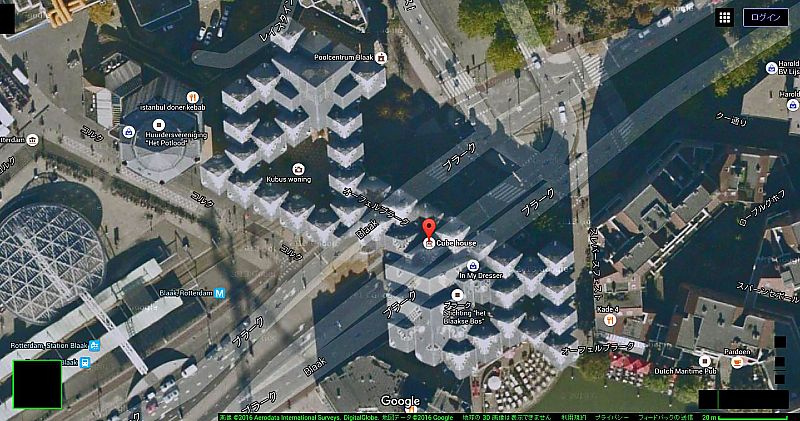This screenshot has height=421, width=800.
Task: Open the プライバシー privacy link
Action: point(611,417)
